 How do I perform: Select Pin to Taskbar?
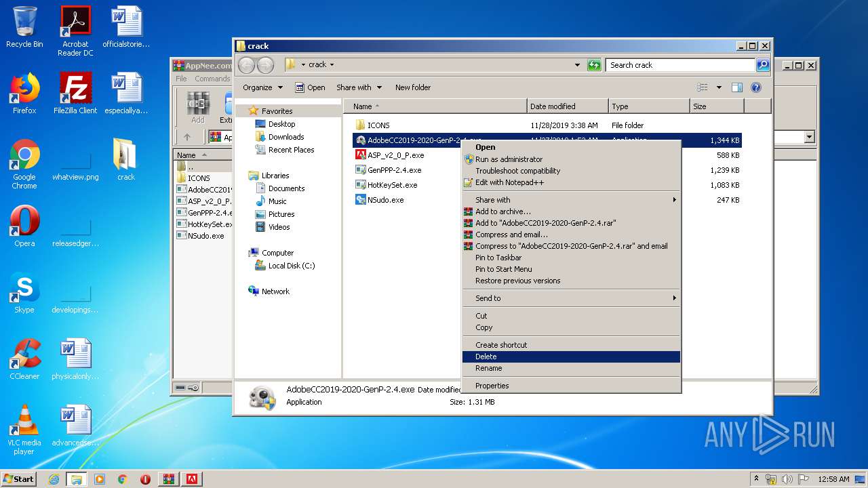tap(571, 258)
